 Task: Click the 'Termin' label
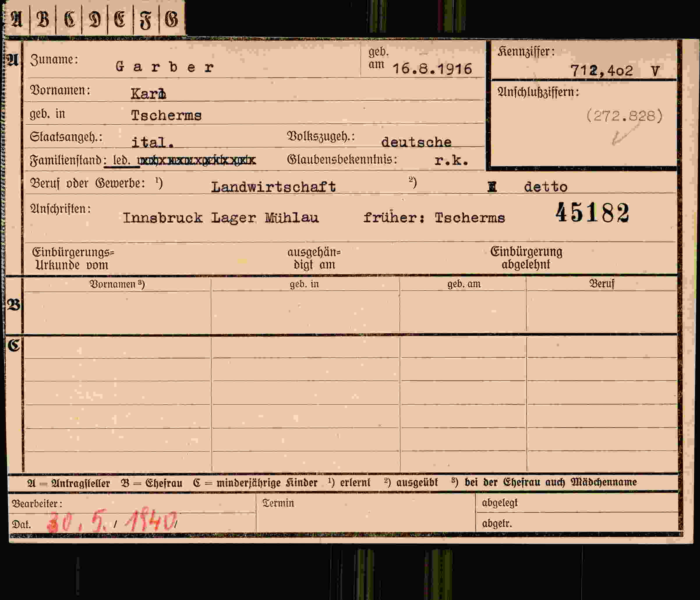(278, 503)
